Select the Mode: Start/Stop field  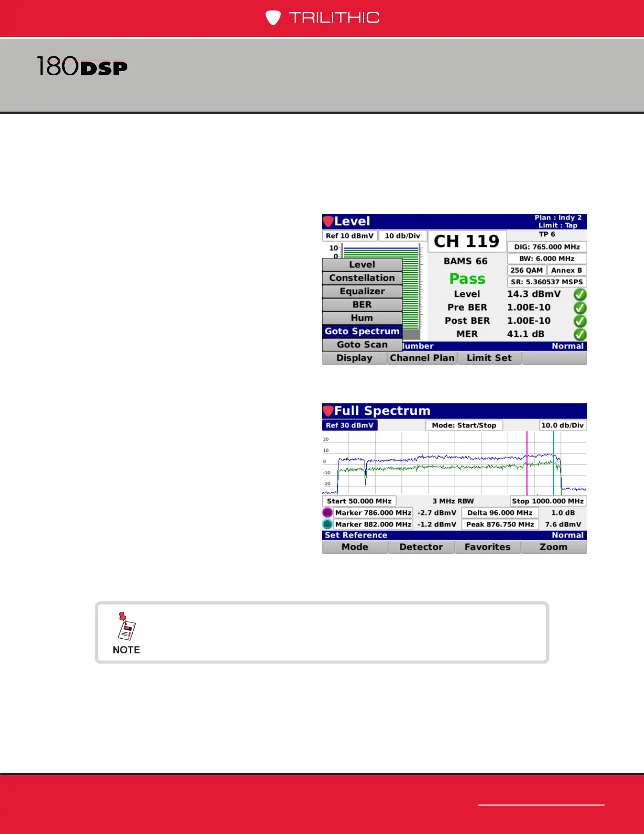pyautogui.click(x=464, y=425)
